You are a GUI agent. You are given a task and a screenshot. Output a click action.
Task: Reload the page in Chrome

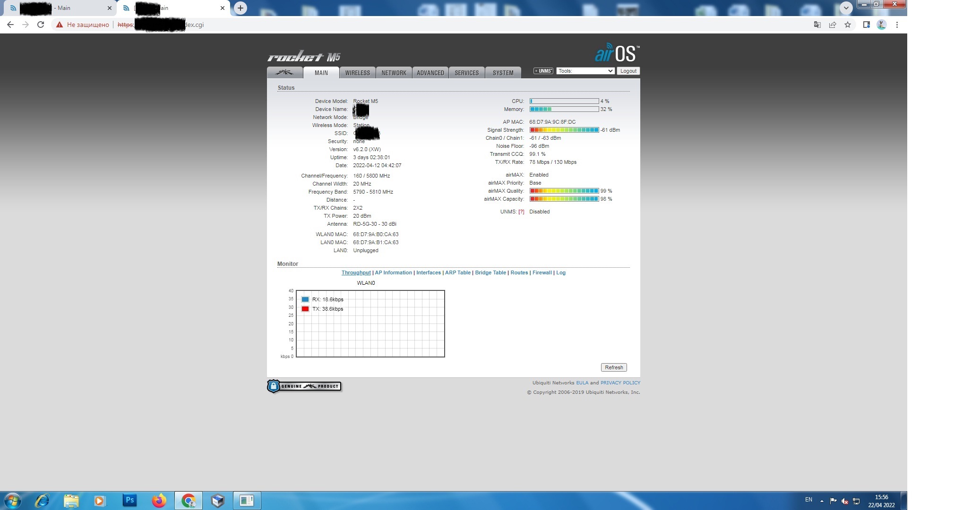(x=41, y=25)
